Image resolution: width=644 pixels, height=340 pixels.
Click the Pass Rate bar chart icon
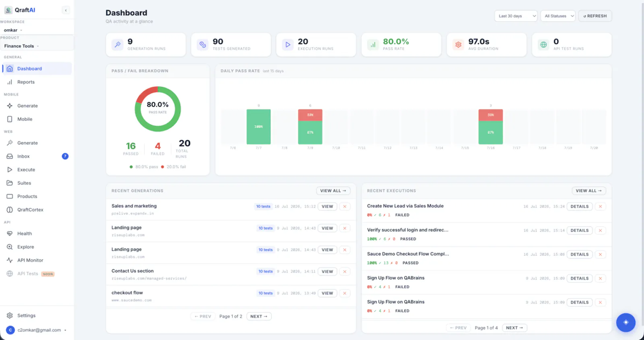(373, 45)
